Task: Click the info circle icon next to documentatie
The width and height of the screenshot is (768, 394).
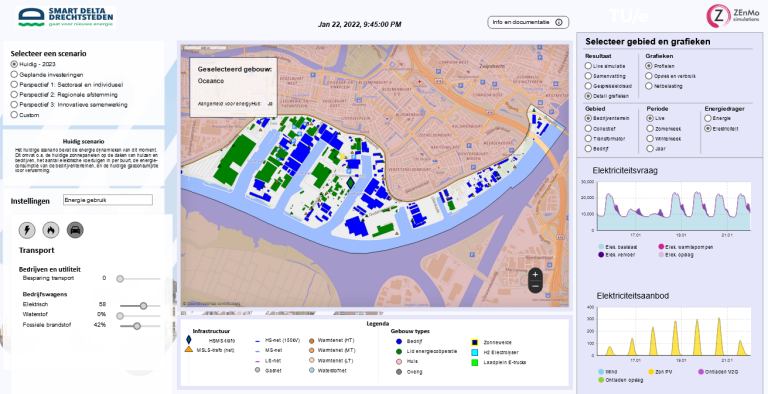Action: (558, 23)
